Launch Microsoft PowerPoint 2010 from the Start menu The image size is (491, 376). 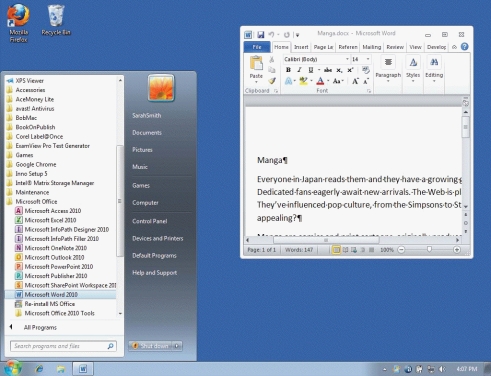[54, 267]
